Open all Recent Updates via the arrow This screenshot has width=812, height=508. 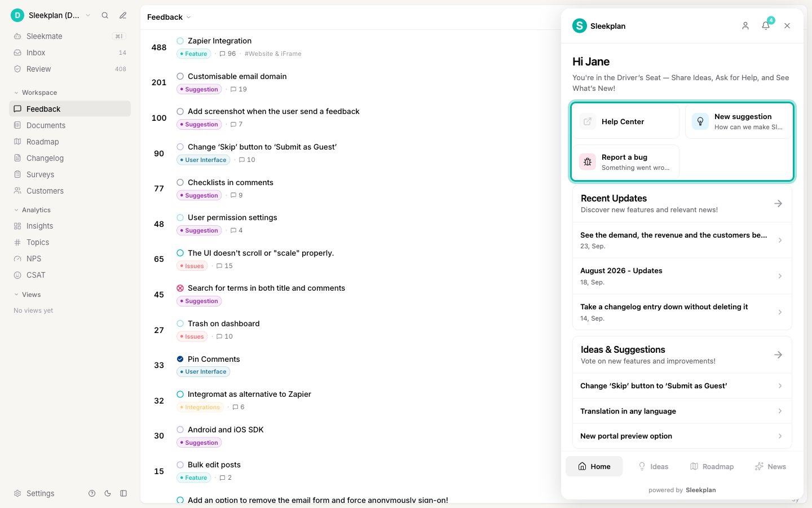point(778,203)
